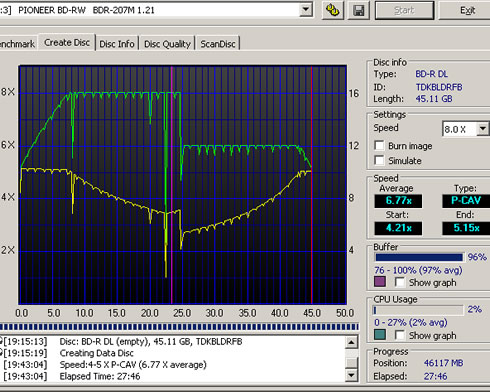The width and height of the screenshot is (490, 392).
Task: Click the floppy disk save icon
Action: click(359, 10)
